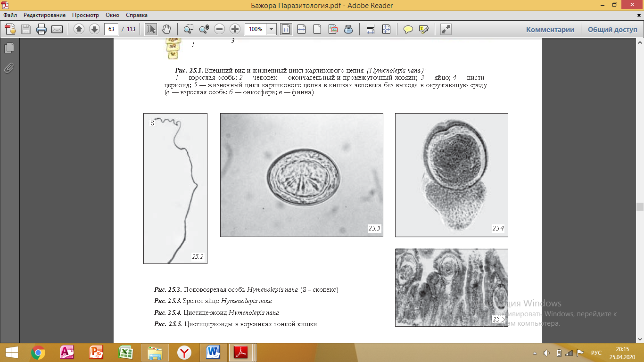Zoom in with the plus button
Screen dimensions: 644x362
click(x=235, y=29)
